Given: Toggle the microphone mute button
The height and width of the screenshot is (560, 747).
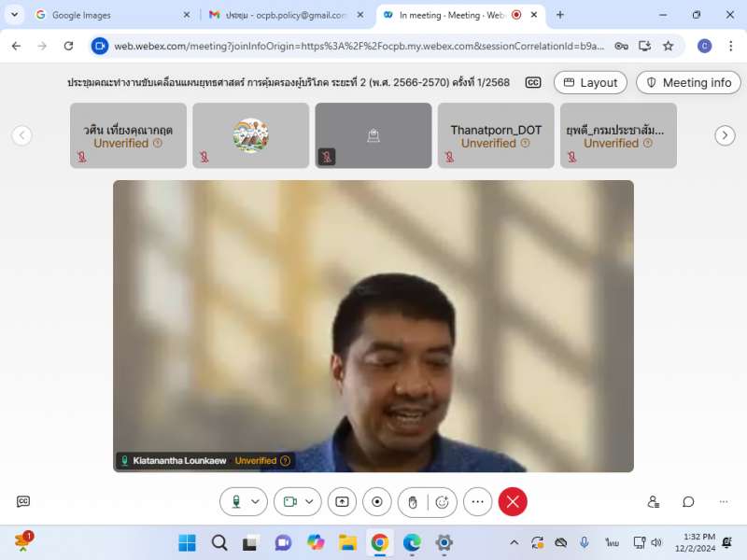Looking at the screenshot, I should click(x=236, y=502).
